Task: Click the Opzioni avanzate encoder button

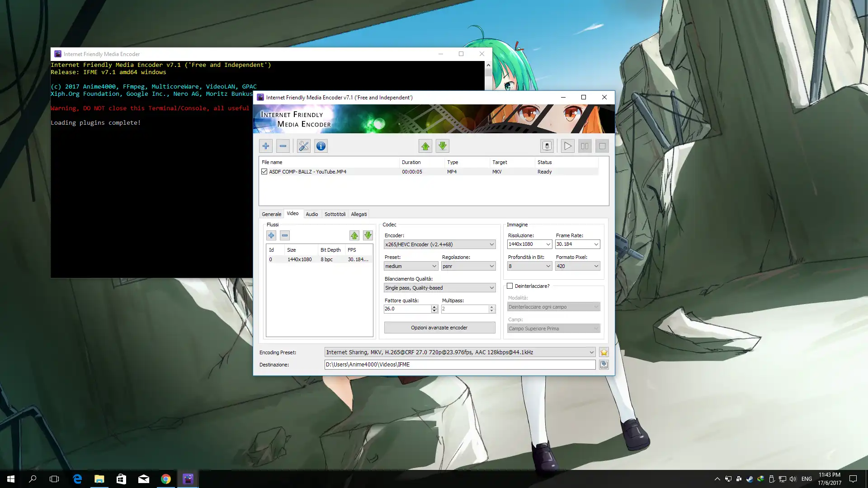Action: [x=439, y=328]
